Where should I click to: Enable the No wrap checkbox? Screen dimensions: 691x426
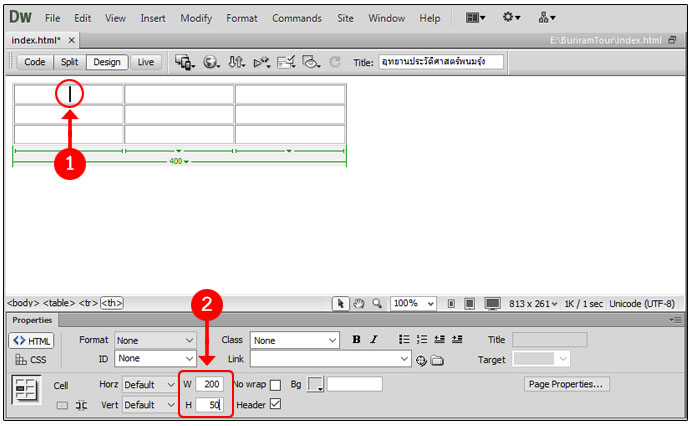click(275, 385)
